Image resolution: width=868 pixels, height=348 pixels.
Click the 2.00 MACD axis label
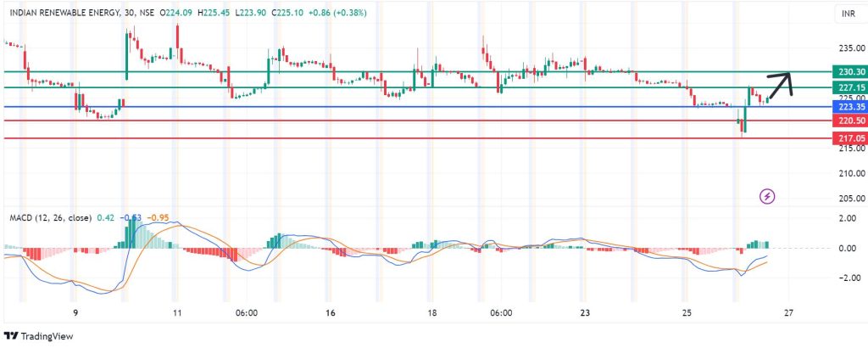pyautogui.click(x=848, y=218)
